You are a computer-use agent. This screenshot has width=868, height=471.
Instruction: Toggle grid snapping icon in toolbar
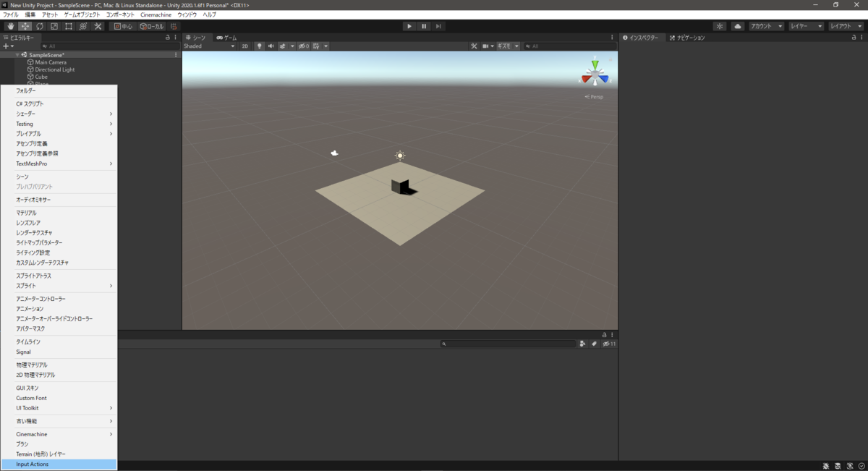coord(174,26)
